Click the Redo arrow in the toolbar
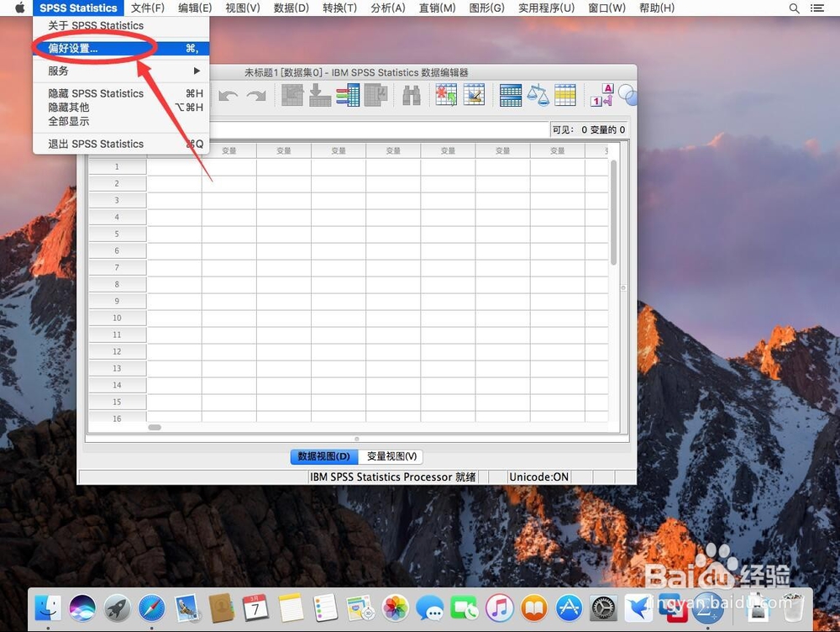The height and width of the screenshot is (632, 840). point(256,96)
